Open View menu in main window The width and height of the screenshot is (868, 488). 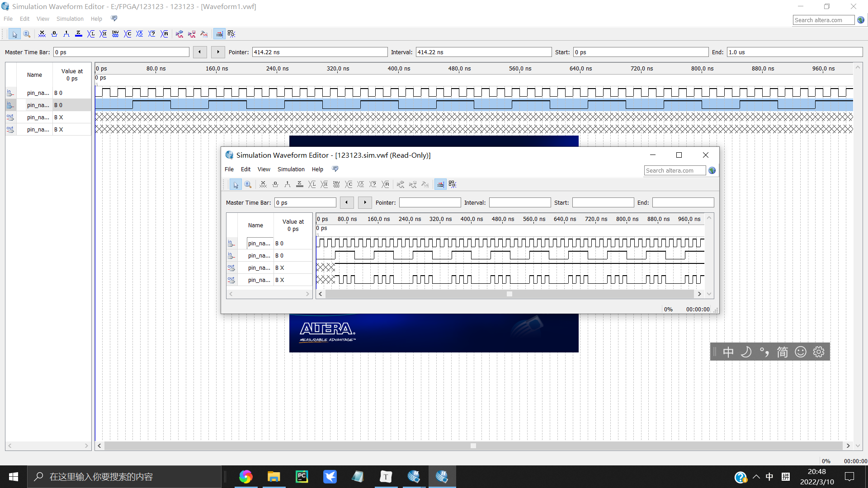coord(43,19)
